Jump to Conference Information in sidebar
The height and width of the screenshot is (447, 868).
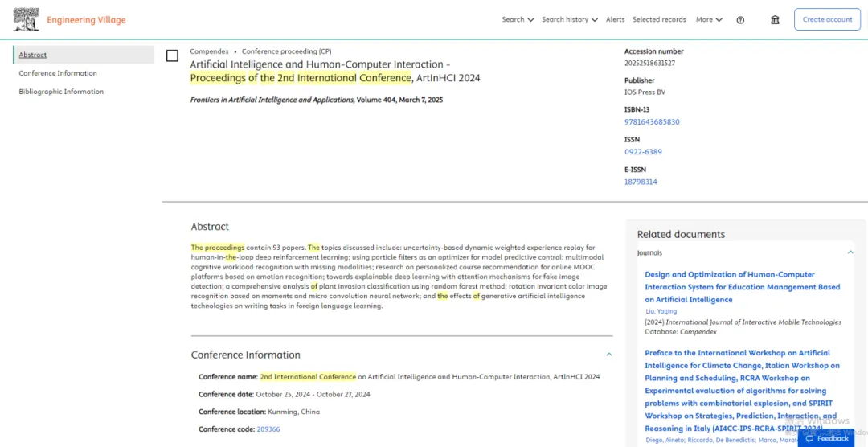click(x=58, y=73)
